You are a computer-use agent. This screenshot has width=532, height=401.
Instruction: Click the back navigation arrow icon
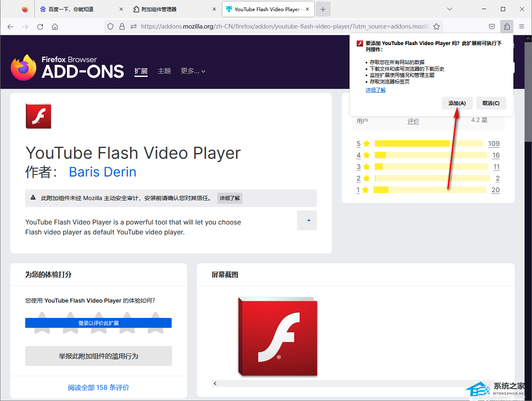10,26
